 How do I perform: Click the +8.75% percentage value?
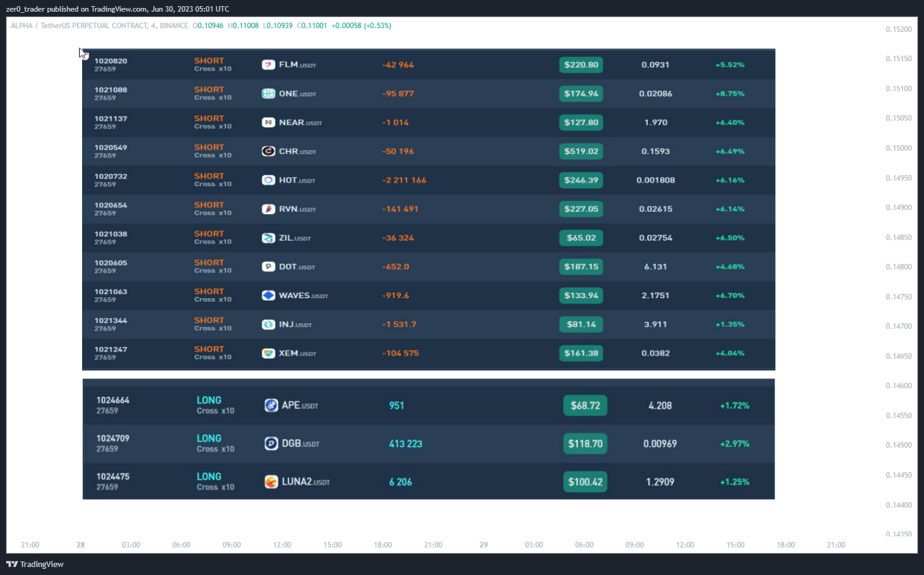730,94
